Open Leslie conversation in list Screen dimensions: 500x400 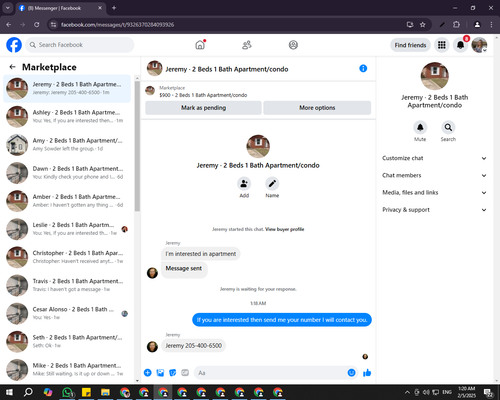tap(67, 229)
